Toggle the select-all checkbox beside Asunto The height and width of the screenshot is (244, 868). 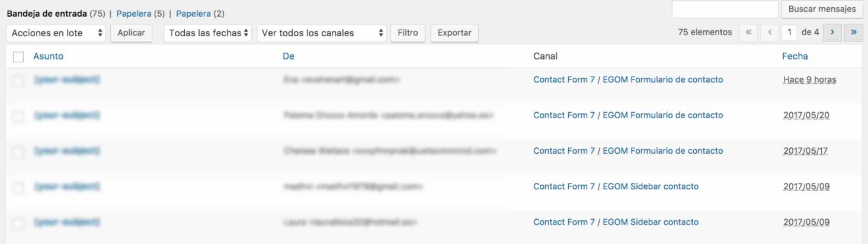pos(18,57)
